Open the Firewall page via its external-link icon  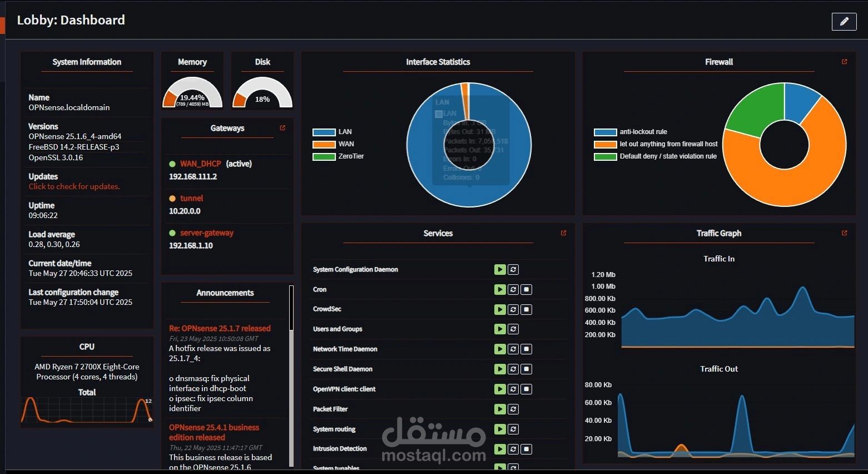pos(845,62)
